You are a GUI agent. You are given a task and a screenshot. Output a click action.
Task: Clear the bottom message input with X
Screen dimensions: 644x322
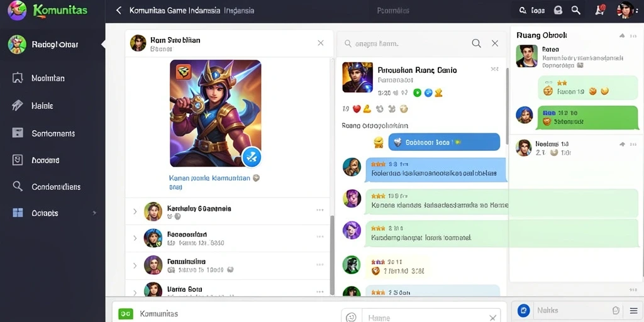pyautogui.click(x=493, y=318)
